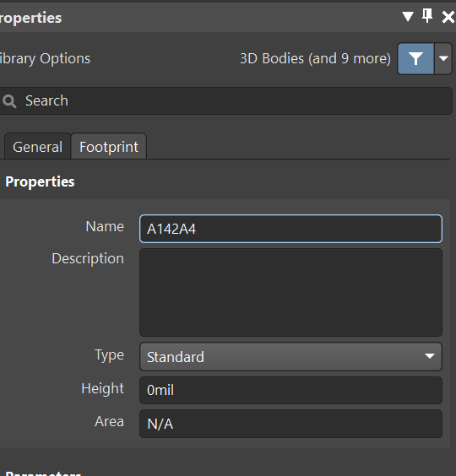Click the Height field label
456x476 pixels.
pos(103,388)
